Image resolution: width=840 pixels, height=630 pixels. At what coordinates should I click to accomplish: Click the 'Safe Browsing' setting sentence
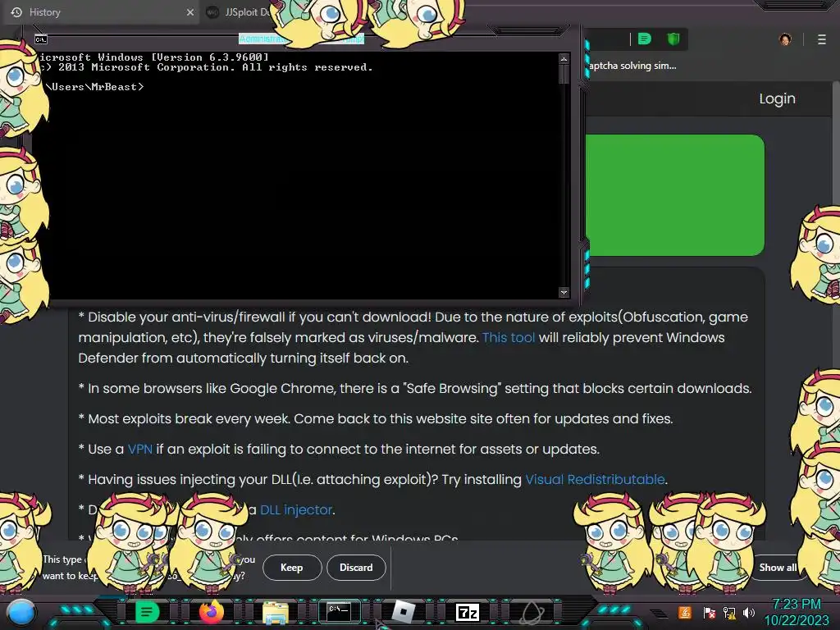(415, 388)
